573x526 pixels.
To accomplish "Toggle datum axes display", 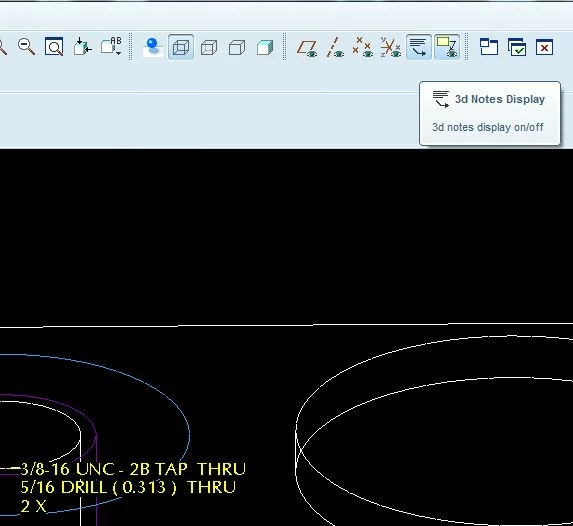I will (x=335, y=48).
